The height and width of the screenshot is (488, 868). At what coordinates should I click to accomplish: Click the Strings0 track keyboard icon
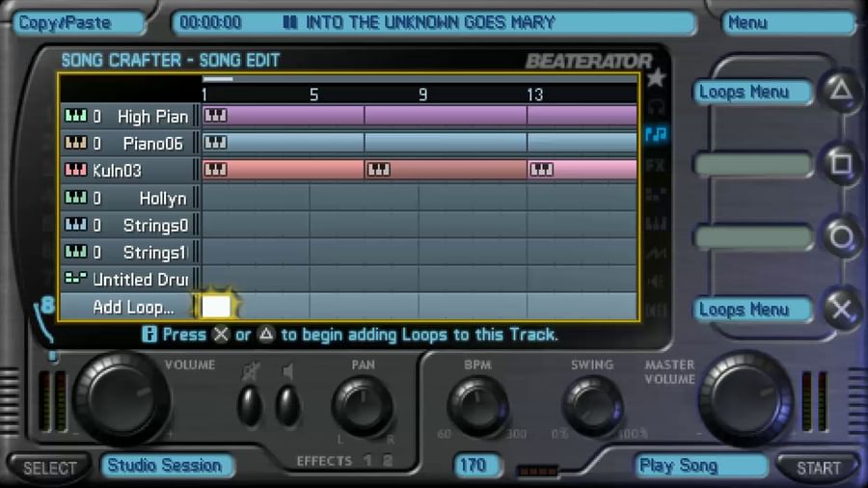(75, 224)
